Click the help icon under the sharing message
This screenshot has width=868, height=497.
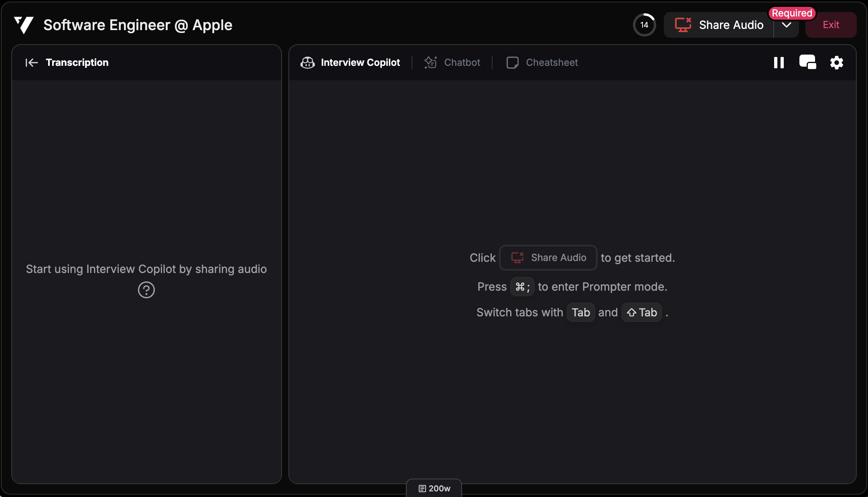pyautogui.click(x=146, y=290)
